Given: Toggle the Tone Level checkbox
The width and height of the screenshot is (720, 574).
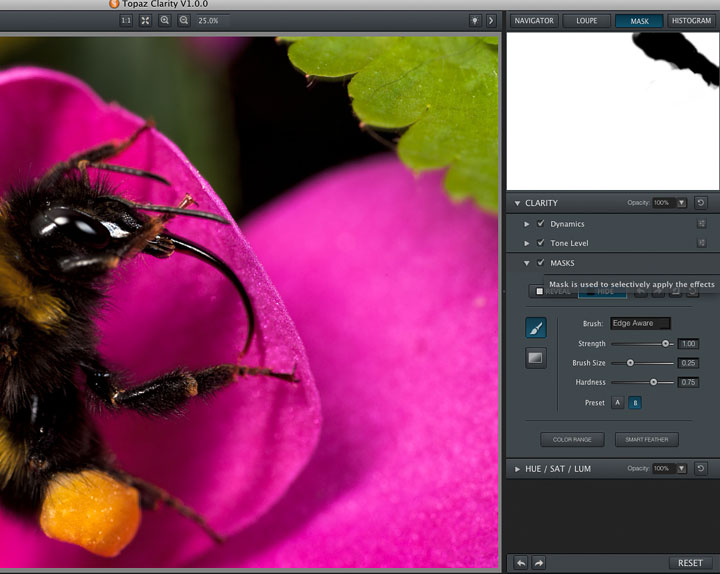Looking at the screenshot, I should click(x=541, y=242).
